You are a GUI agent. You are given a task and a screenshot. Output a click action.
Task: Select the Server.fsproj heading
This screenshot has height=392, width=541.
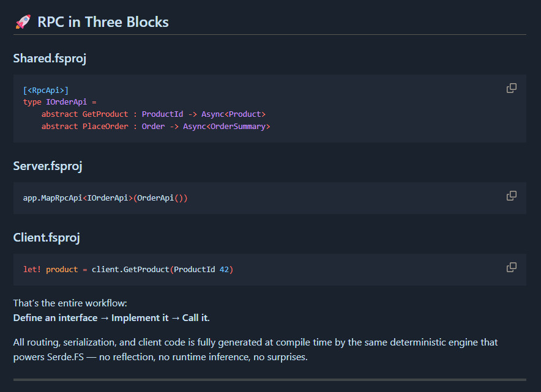click(48, 166)
